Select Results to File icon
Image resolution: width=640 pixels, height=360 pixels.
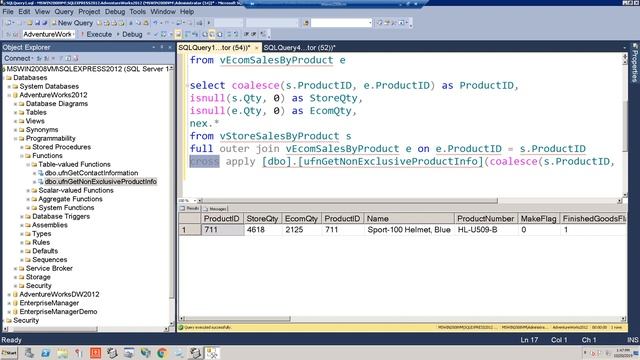tap(220, 34)
